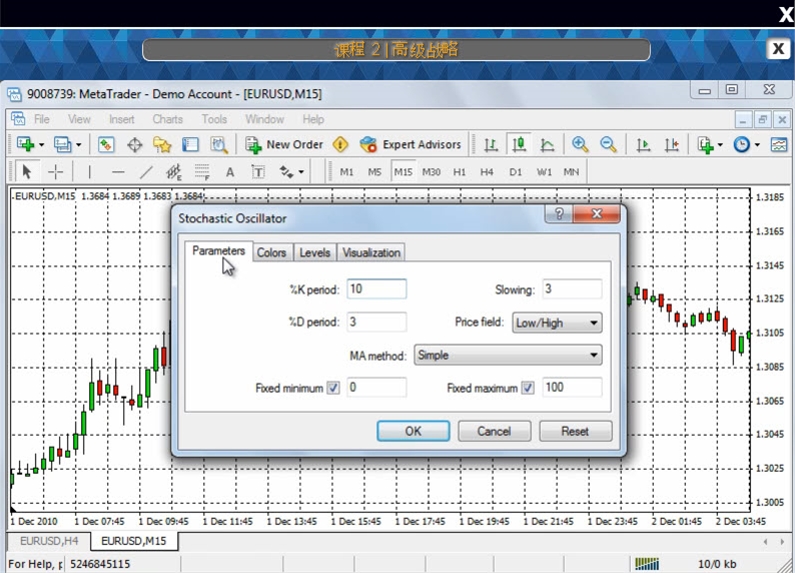Open the Data Window crosshair-target icon
The width and height of the screenshot is (795, 573).
tap(134, 145)
